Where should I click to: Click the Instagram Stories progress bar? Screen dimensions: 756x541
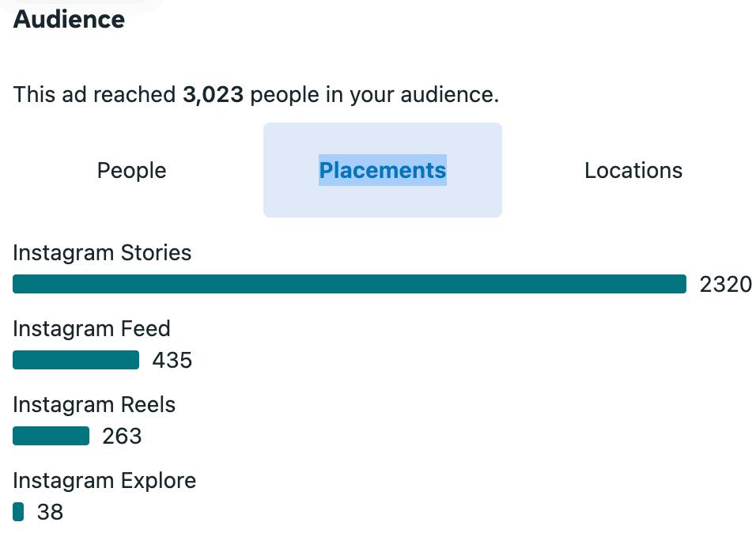349,284
